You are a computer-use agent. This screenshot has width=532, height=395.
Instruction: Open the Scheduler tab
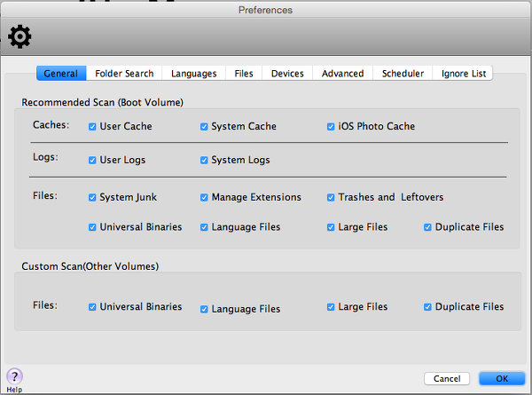click(x=403, y=74)
